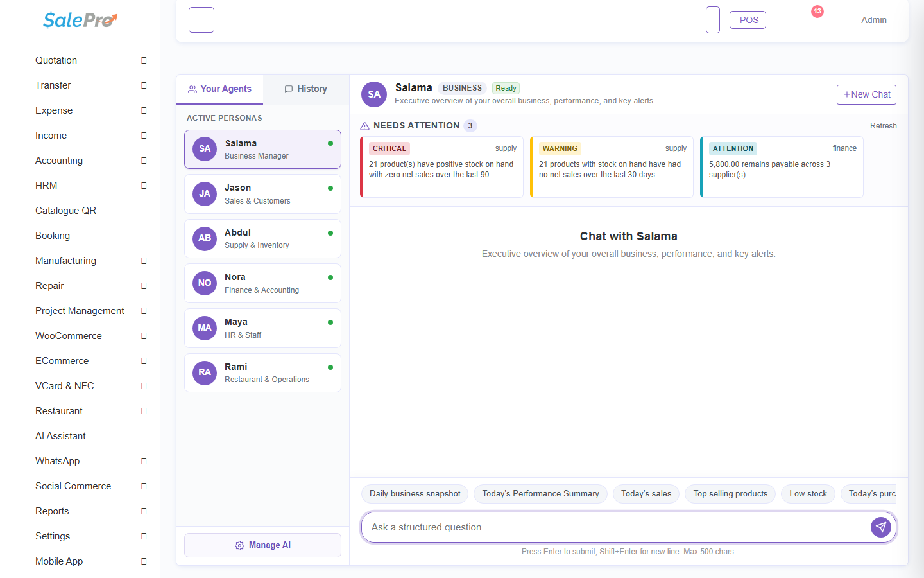Click the narrow icon button left of POS
Screen dimensions: 924x578
click(713, 20)
